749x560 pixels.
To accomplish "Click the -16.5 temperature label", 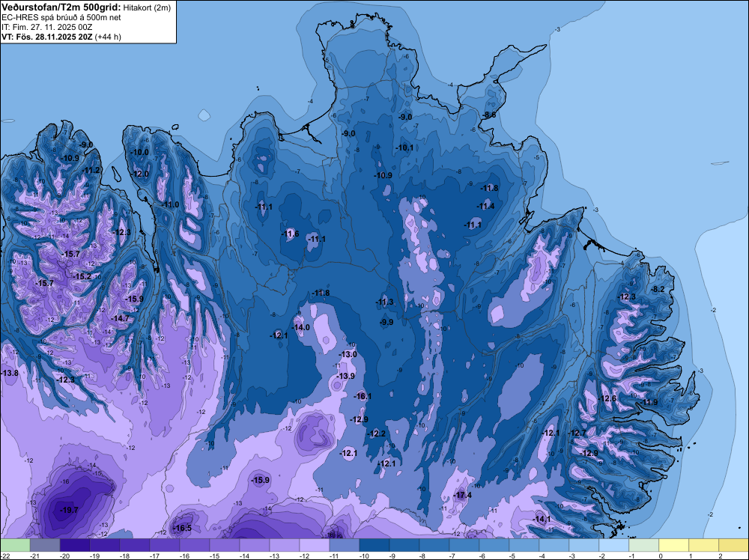I will (x=182, y=528).
